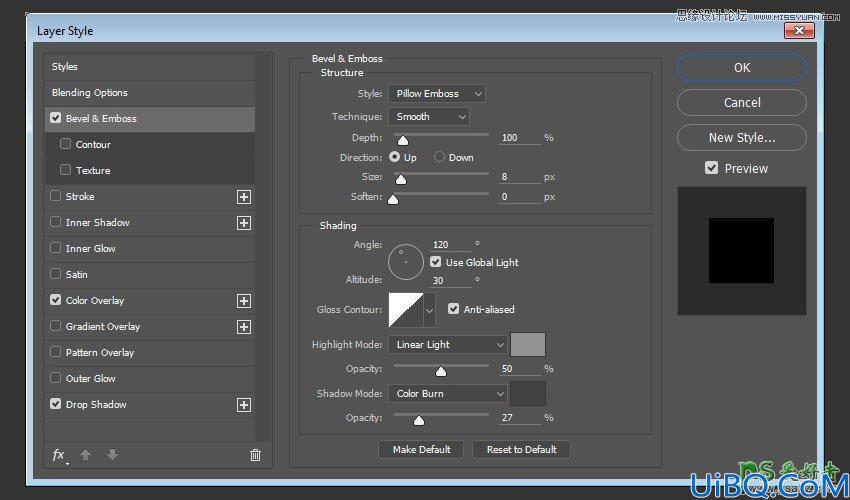Select the Down direction radio button
This screenshot has height=500, width=850.
coord(440,157)
